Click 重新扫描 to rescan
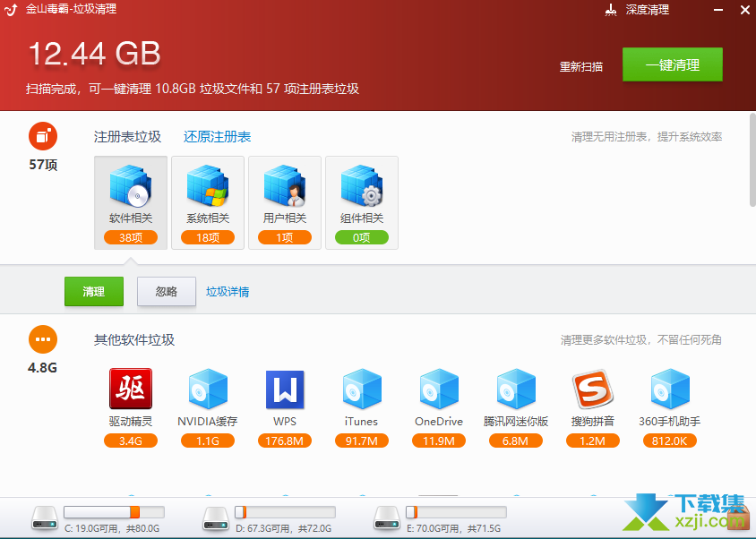Viewport: 756px width, 539px height. coord(580,66)
